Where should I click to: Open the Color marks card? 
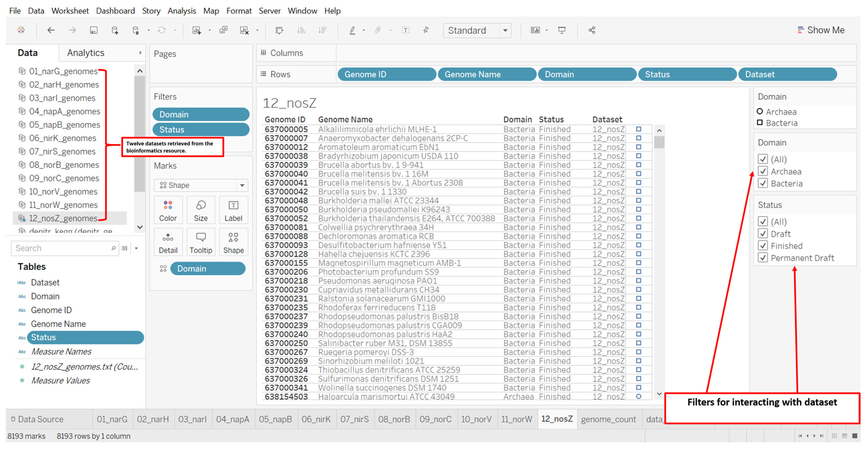pos(168,210)
